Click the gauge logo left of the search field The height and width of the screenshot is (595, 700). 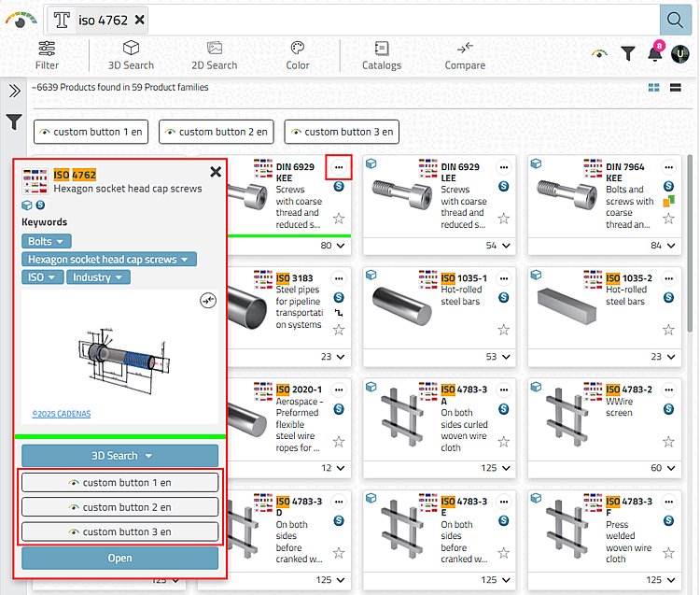click(21, 20)
